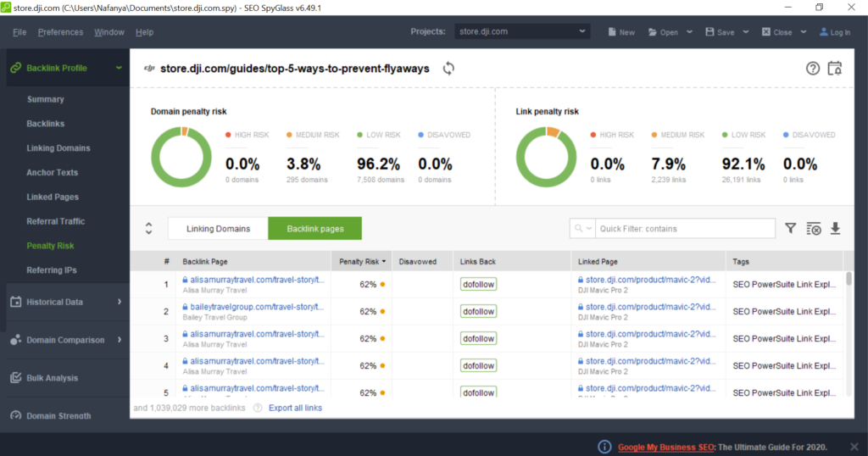Click the download export icon

point(836,228)
